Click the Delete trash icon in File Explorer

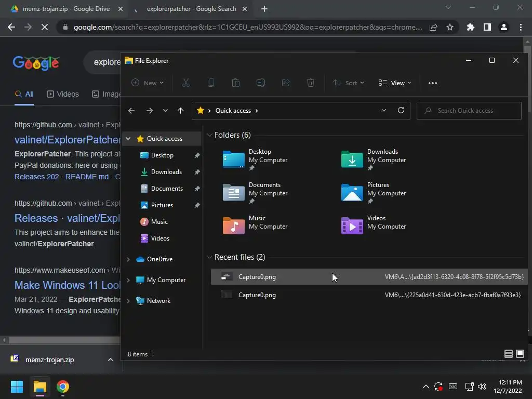[x=311, y=83]
